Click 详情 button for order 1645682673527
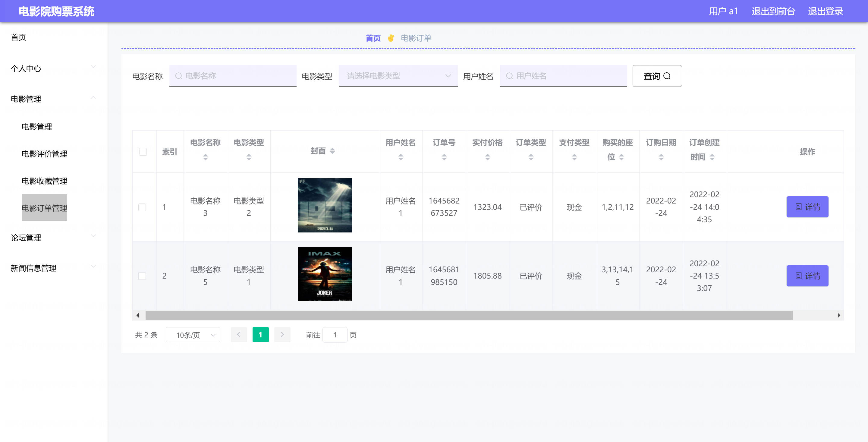Screen dimensions: 868x442 pyautogui.click(x=807, y=207)
